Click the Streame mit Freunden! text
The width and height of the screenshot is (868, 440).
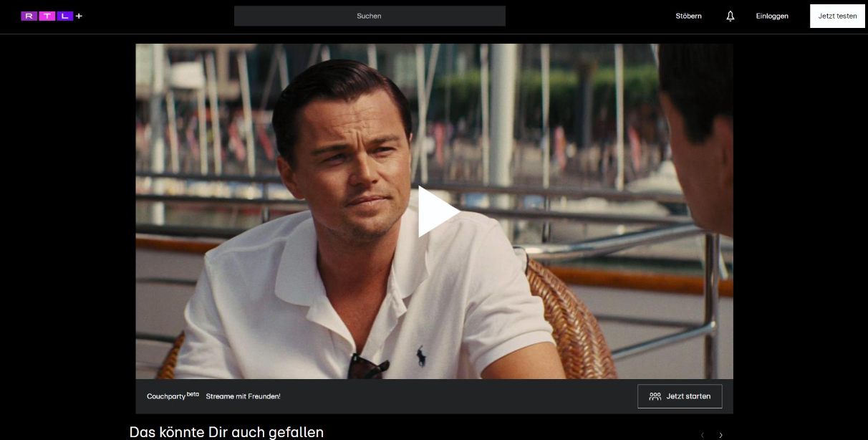(243, 396)
